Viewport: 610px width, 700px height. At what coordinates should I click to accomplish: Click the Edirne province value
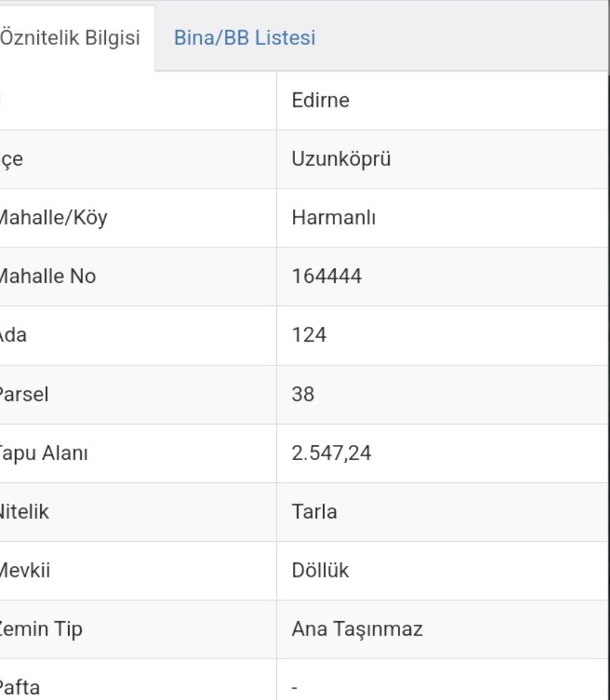321,100
